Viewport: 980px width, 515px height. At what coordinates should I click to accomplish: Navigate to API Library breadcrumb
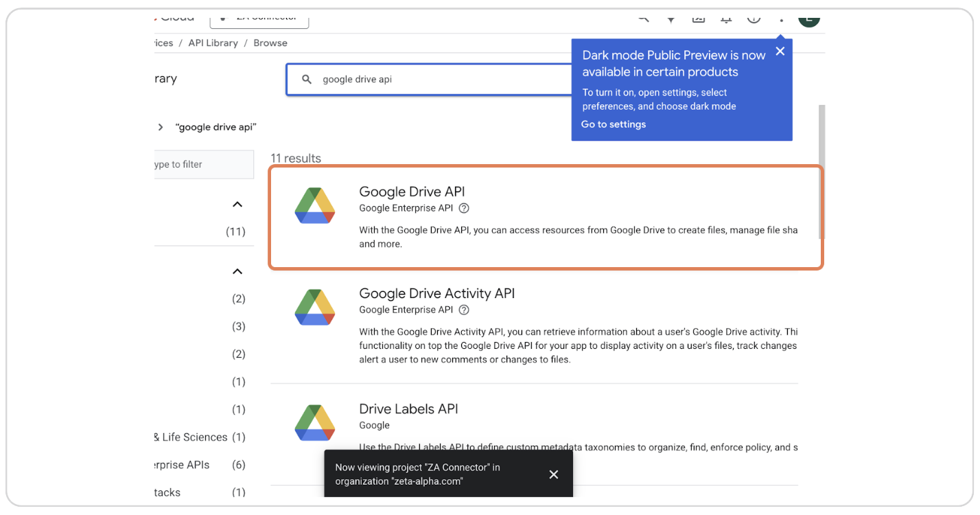[213, 43]
